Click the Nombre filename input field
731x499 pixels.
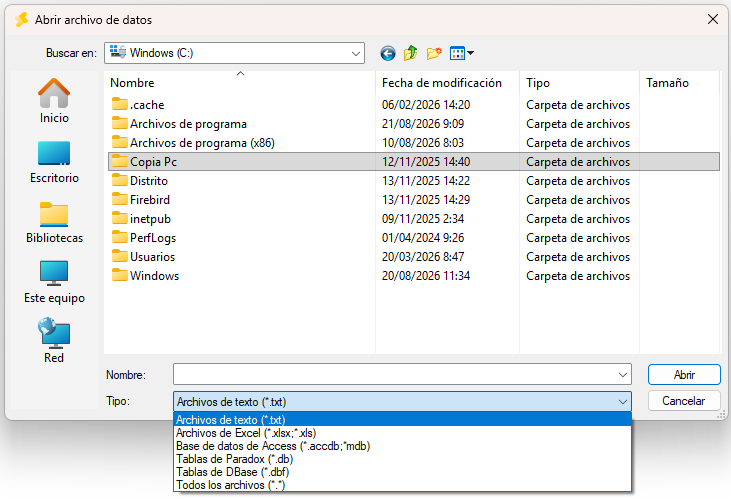pos(394,374)
